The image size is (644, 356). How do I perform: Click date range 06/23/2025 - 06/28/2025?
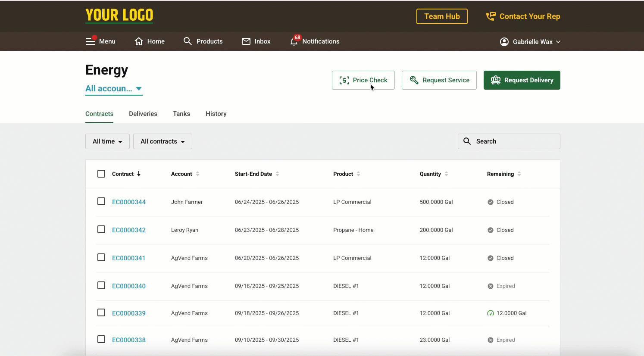(x=267, y=230)
